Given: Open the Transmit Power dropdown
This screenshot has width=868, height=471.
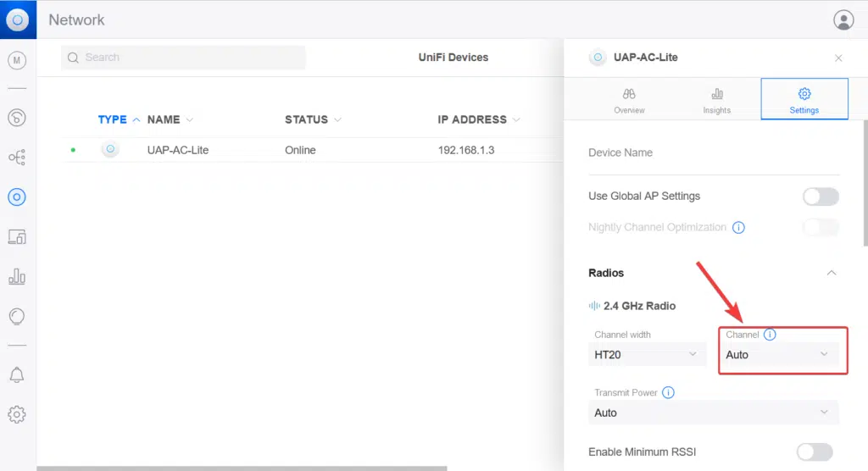Looking at the screenshot, I should coord(714,413).
